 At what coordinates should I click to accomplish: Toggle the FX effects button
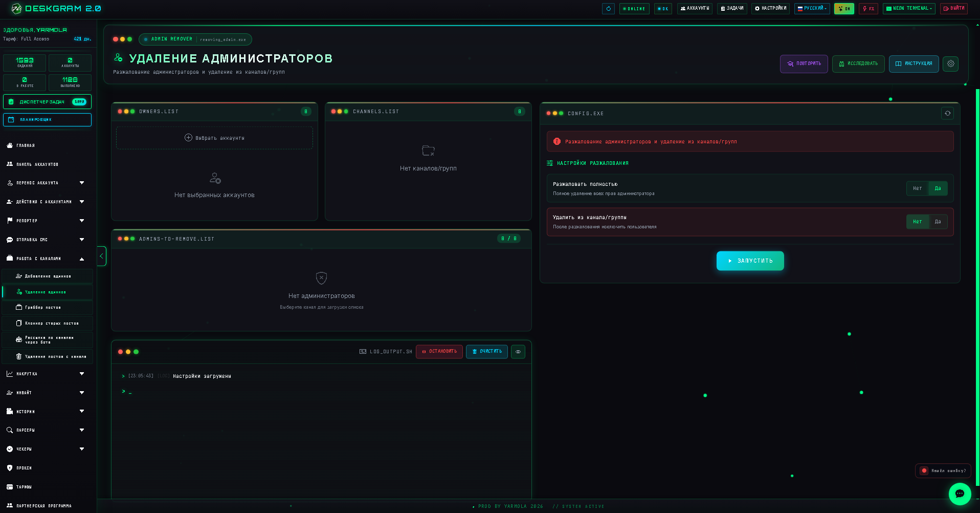click(x=868, y=9)
